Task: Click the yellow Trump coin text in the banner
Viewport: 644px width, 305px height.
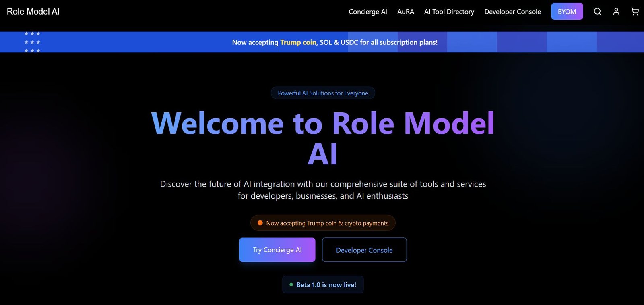Action: pyautogui.click(x=298, y=42)
